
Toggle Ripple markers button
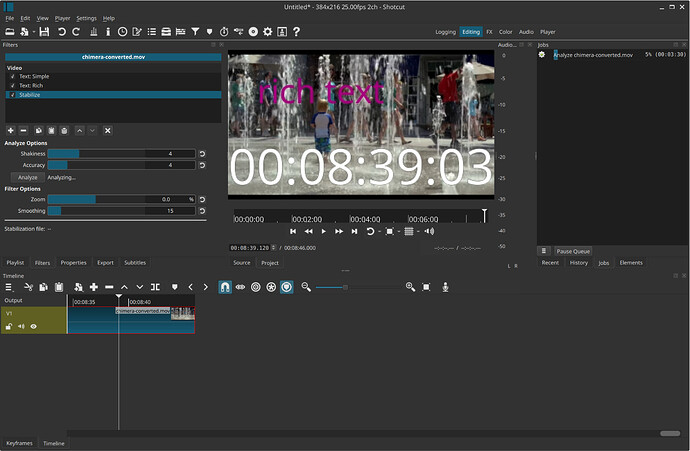tap(286, 287)
